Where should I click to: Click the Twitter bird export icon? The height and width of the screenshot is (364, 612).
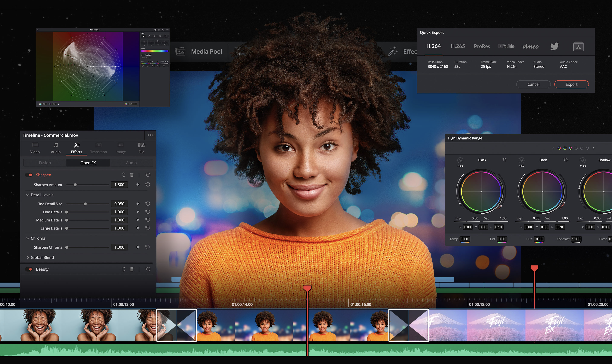(554, 46)
